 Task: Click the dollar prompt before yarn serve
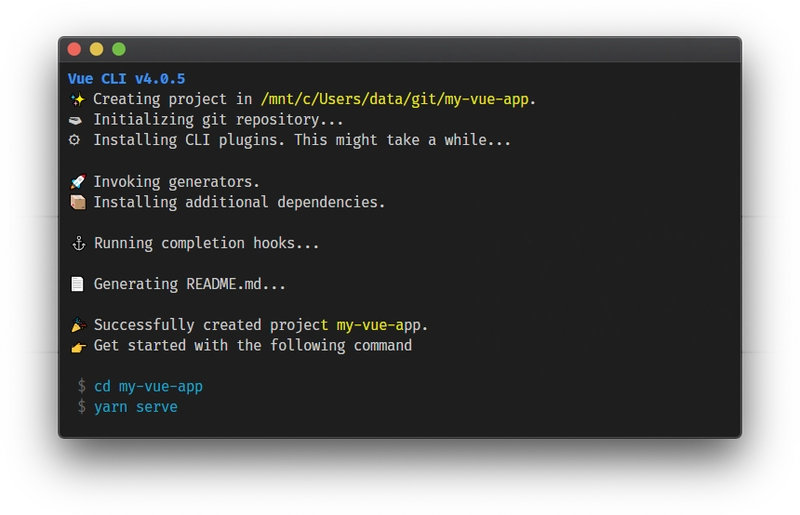[x=82, y=406]
